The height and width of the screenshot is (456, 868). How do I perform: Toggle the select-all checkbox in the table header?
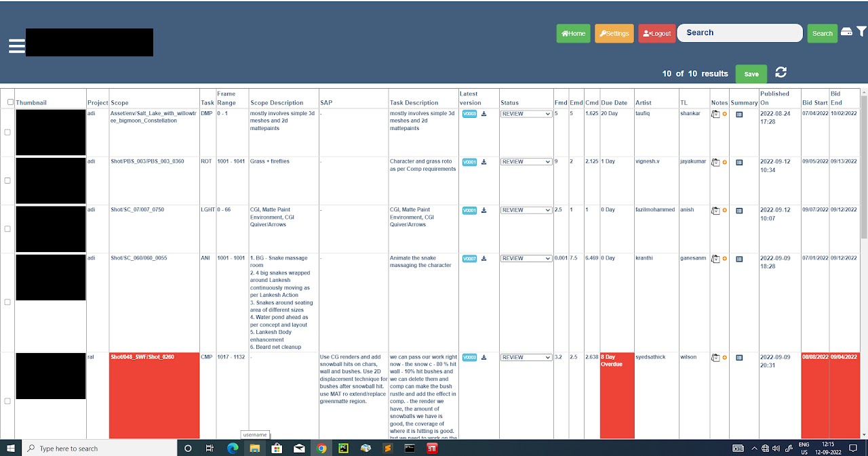(x=10, y=102)
